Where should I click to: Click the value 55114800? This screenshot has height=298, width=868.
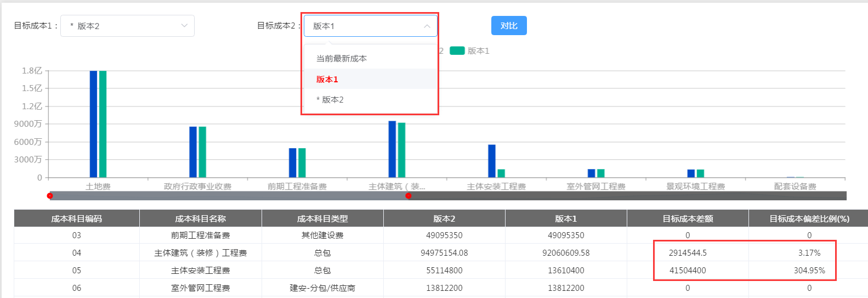[444, 270]
